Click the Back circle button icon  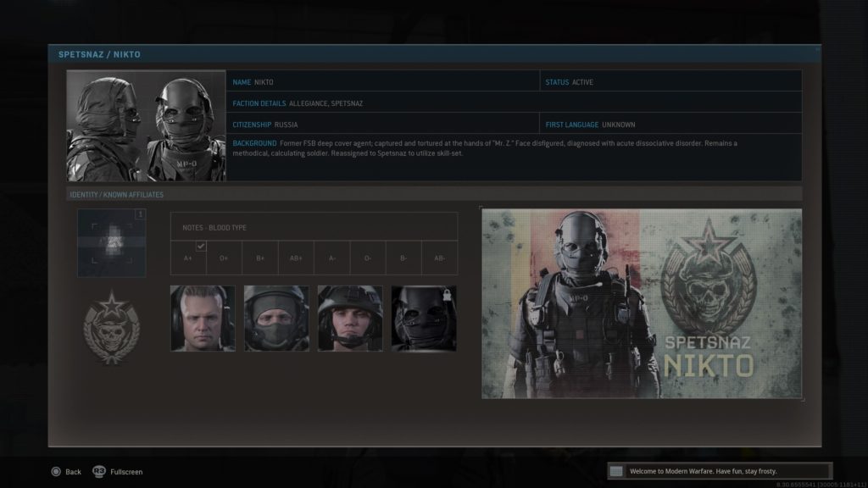coord(56,471)
